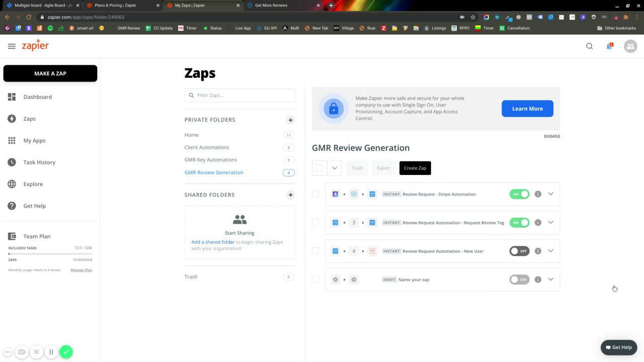Click the Manage Plan link
Screen dimensions: 644x362
(x=81, y=270)
